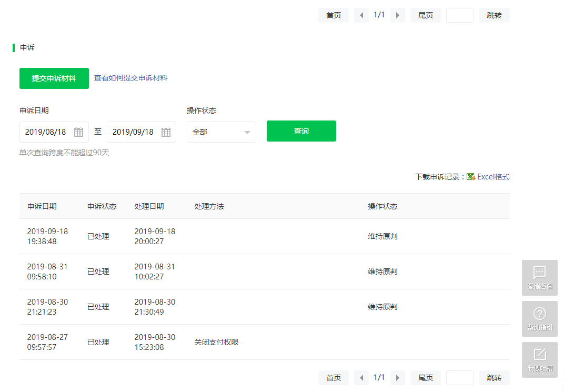The image size is (564, 392).
Task: Click the 处理方法 column header
Action: tap(209, 206)
